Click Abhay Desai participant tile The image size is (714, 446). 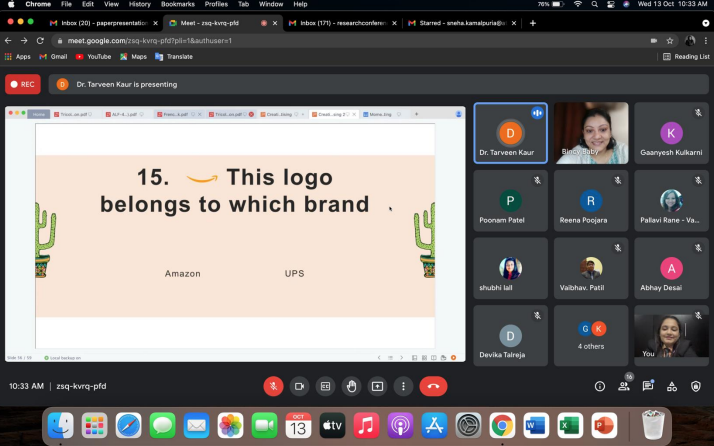671,268
